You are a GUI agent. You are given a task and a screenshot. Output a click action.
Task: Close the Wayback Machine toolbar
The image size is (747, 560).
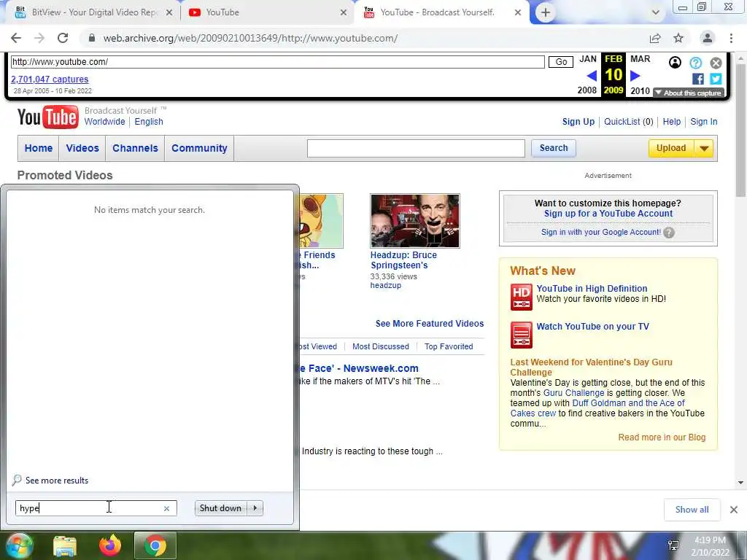(716, 63)
